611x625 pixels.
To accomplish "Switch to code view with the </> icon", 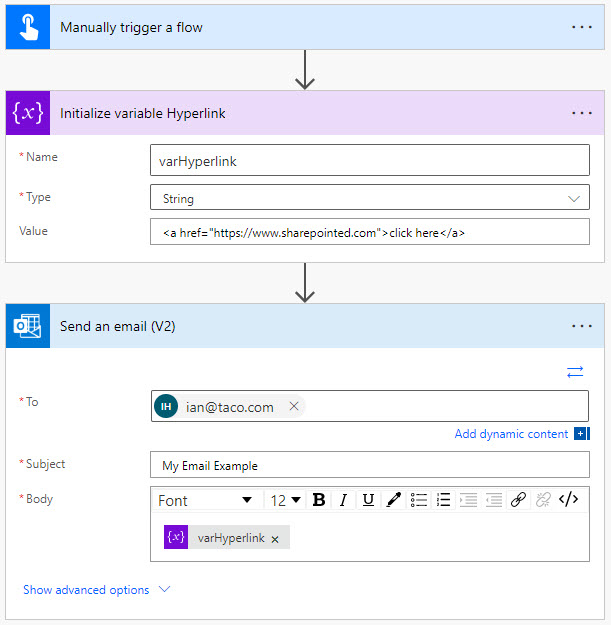I will coord(568,499).
